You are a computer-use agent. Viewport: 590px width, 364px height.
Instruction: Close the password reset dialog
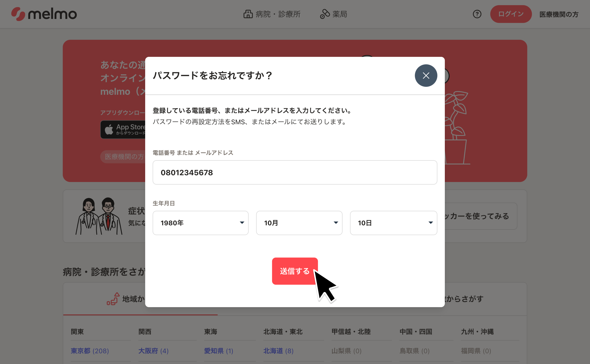(x=426, y=75)
